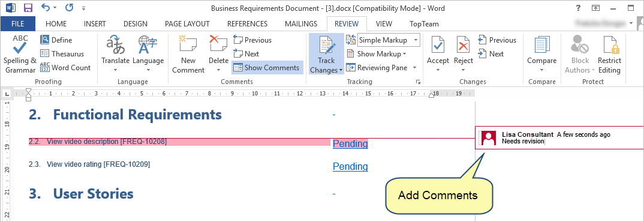Click the Word Count icon
This screenshot has height=222, width=644.
point(45,67)
